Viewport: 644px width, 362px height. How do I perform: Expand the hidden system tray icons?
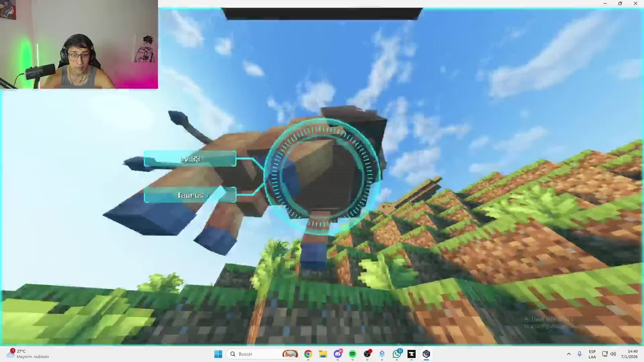tap(569, 354)
